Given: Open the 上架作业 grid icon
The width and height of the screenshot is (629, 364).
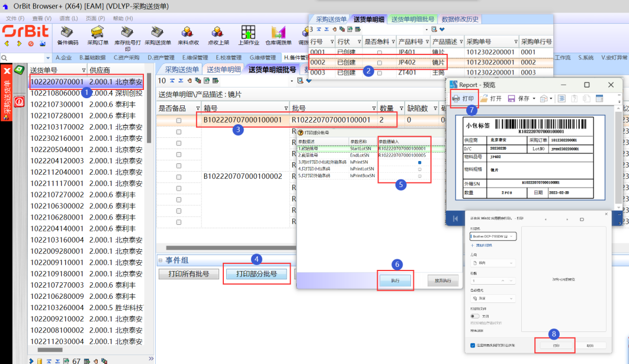Looking at the screenshot, I should click(248, 32).
